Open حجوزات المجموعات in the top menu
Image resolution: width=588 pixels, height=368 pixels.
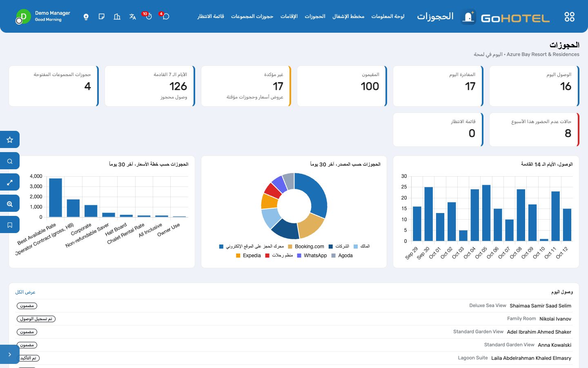point(252,16)
